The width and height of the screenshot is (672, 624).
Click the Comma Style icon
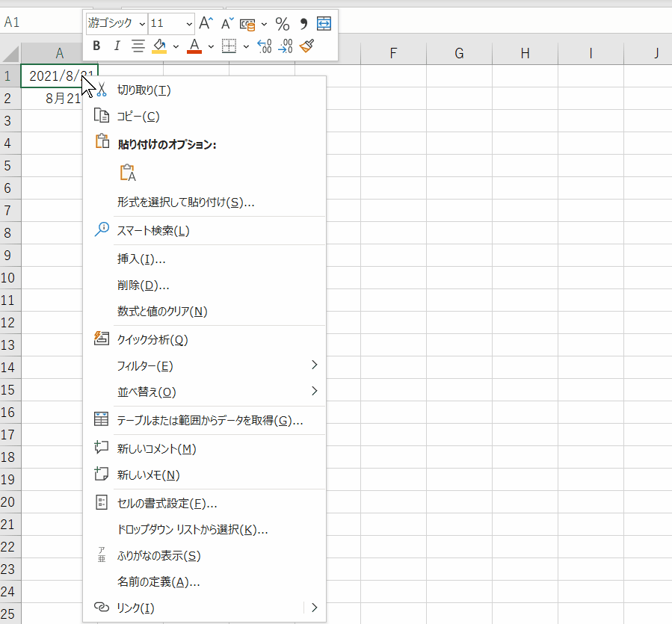[303, 23]
